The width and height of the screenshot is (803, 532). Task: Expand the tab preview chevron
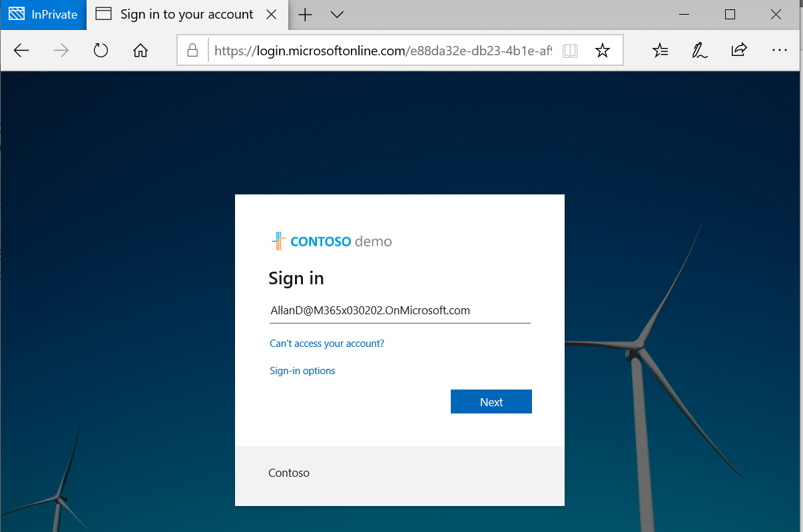point(337,15)
